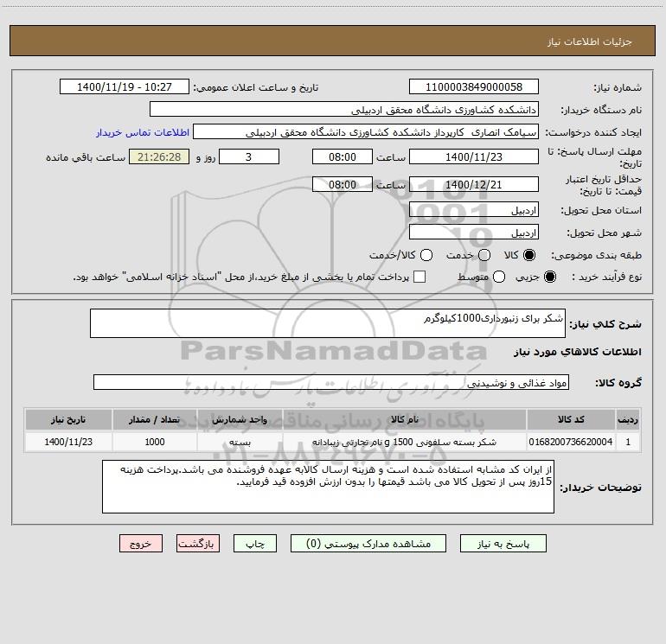The width and height of the screenshot is (666, 644).
Task: Click response deadline date 1400/11/23 field
Action: 474,156
